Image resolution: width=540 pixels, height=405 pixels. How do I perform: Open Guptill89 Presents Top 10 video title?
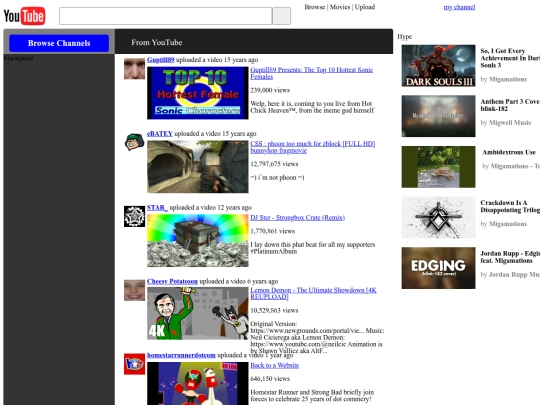pos(311,73)
